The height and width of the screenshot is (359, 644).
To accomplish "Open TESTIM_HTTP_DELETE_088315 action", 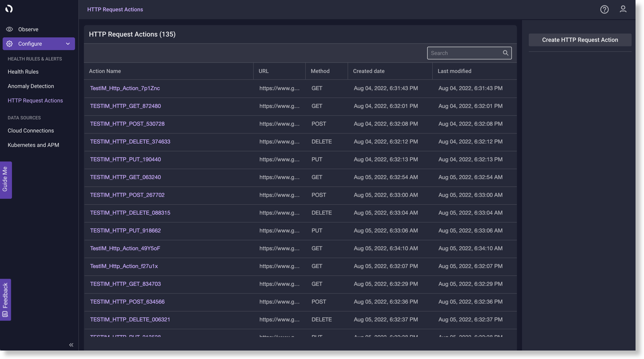I will [x=130, y=213].
